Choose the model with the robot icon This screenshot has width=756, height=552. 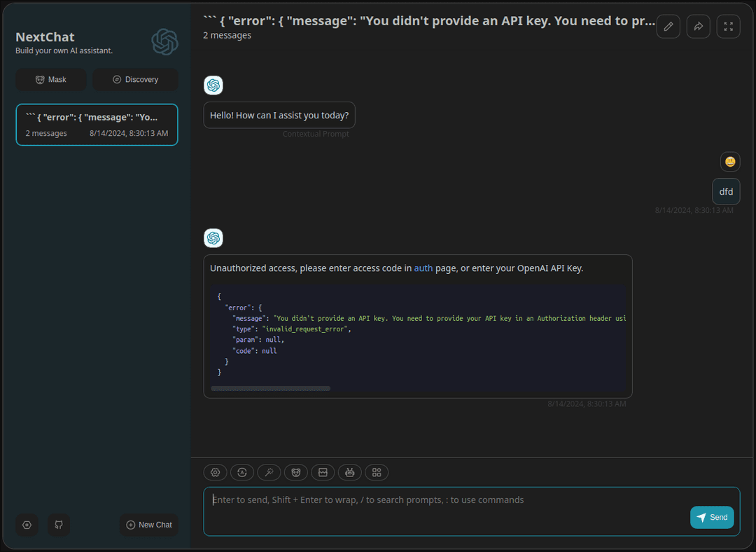pos(350,472)
